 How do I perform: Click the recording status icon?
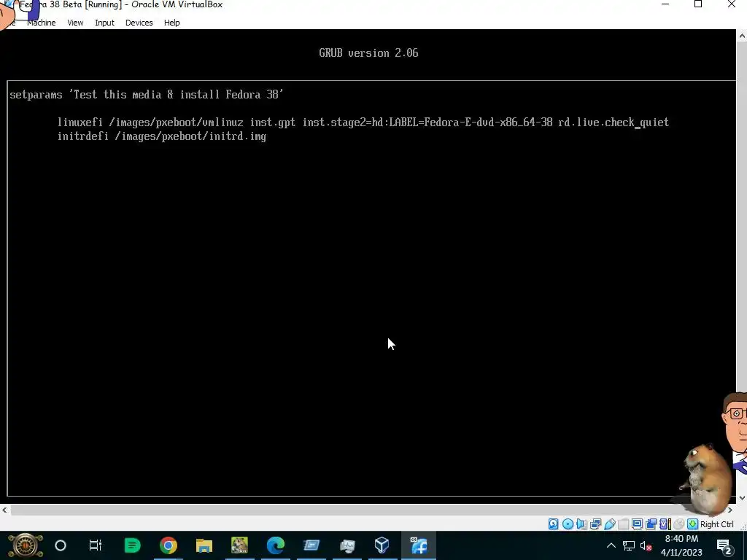click(x=651, y=524)
